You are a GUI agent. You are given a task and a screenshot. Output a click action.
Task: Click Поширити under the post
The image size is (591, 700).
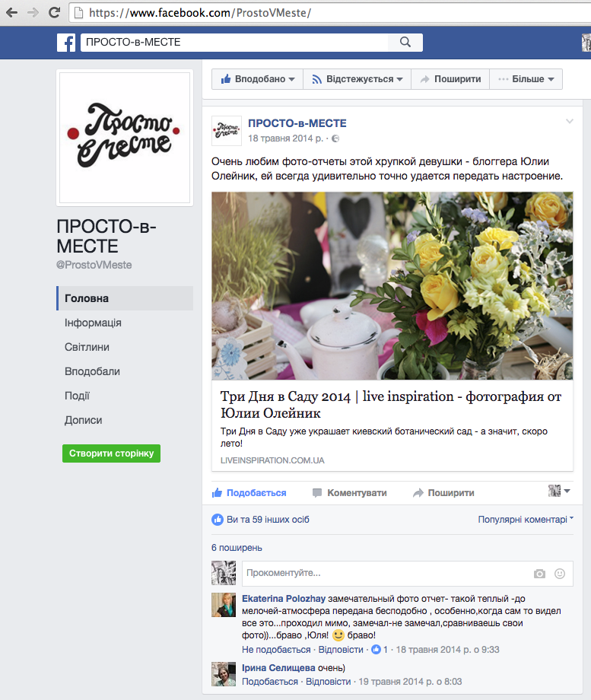pos(443,493)
